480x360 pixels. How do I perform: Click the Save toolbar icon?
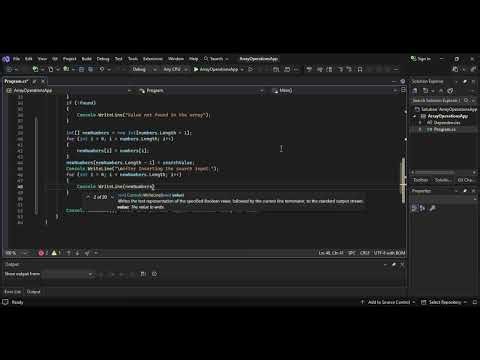[81, 69]
